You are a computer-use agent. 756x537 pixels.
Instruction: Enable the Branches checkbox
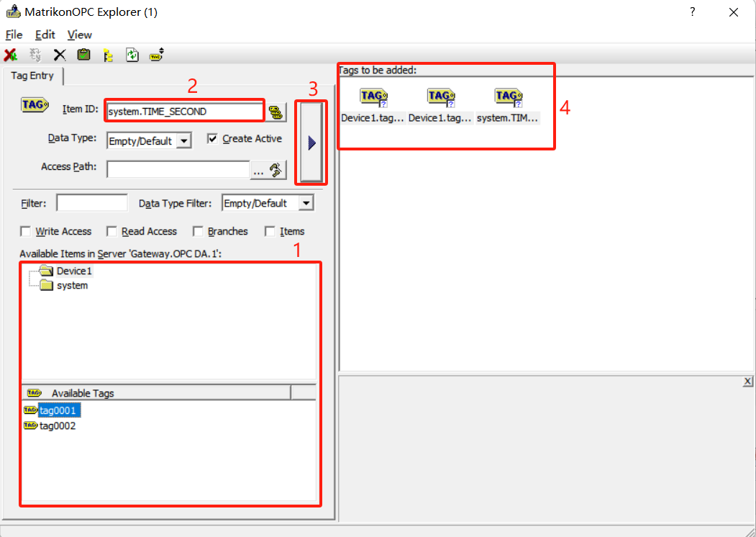[198, 232]
